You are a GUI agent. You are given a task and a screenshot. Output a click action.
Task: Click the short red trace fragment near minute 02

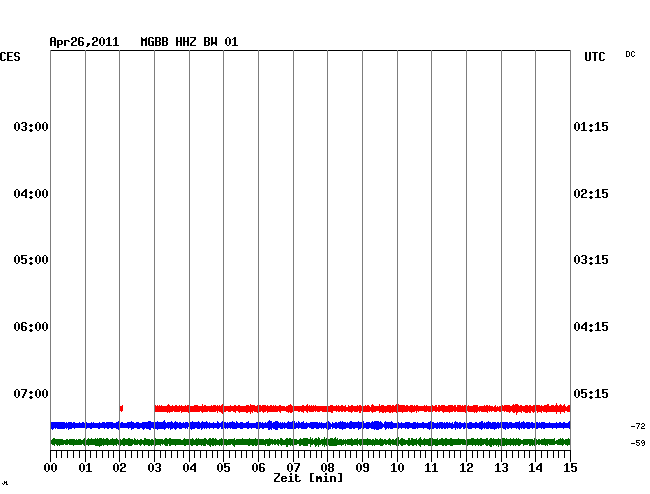pyautogui.click(x=121, y=408)
